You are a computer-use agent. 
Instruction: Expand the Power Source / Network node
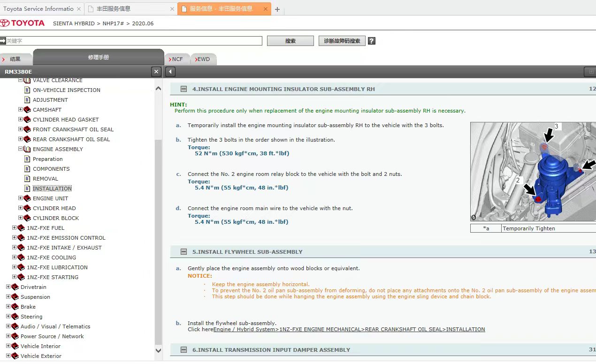(8, 336)
